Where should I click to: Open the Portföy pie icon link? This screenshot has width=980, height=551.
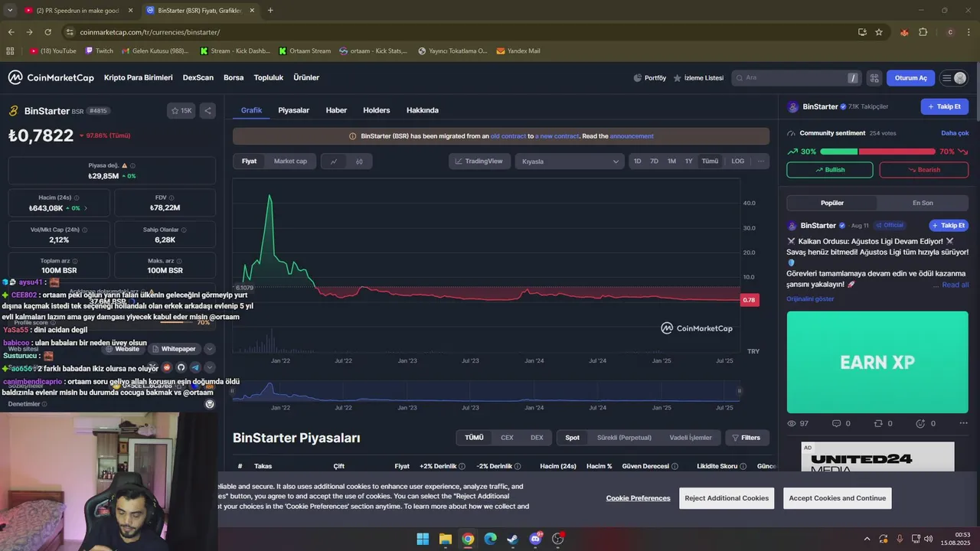[650, 78]
